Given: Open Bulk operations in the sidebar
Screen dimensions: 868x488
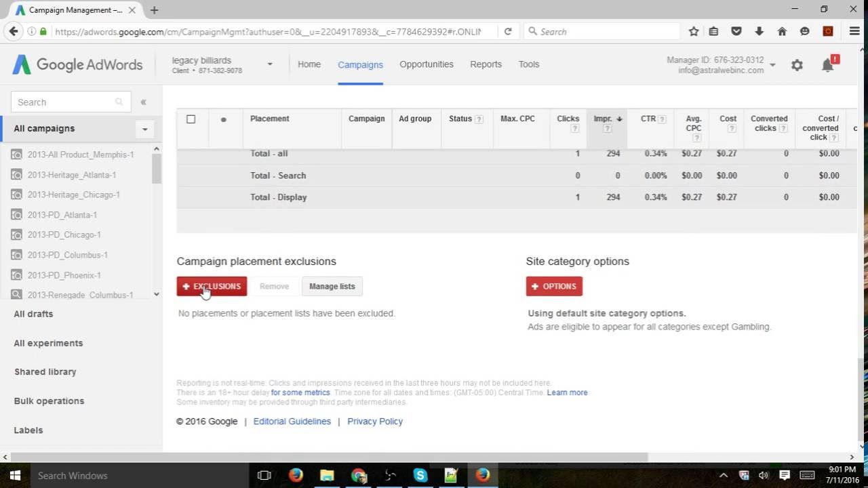Looking at the screenshot, I should click(x=49, y=401).
